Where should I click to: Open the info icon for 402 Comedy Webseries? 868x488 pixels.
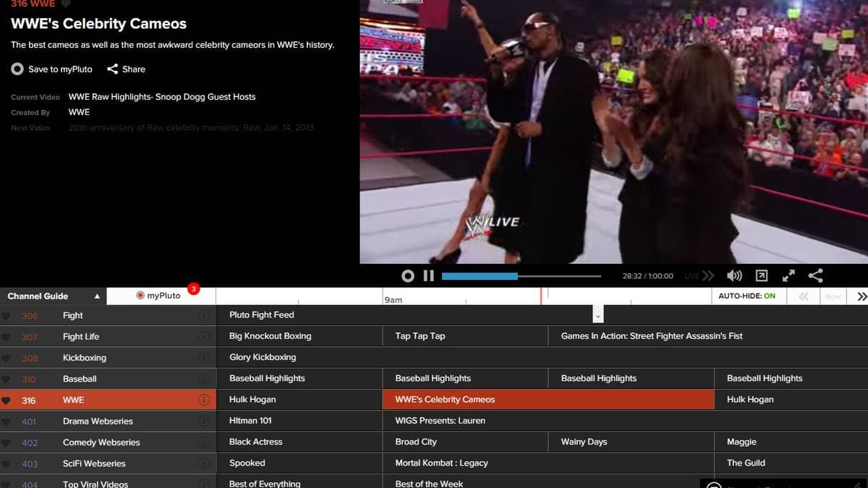click(x=204, y=442)
